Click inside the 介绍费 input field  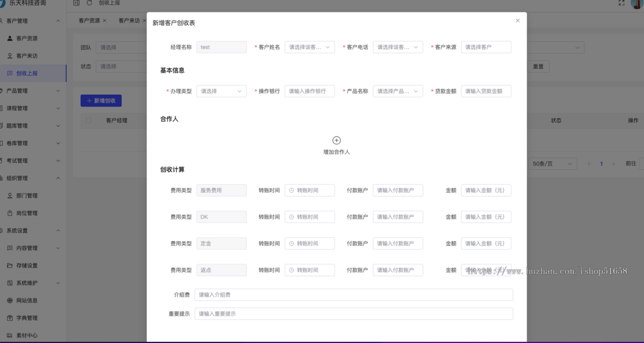353,294
